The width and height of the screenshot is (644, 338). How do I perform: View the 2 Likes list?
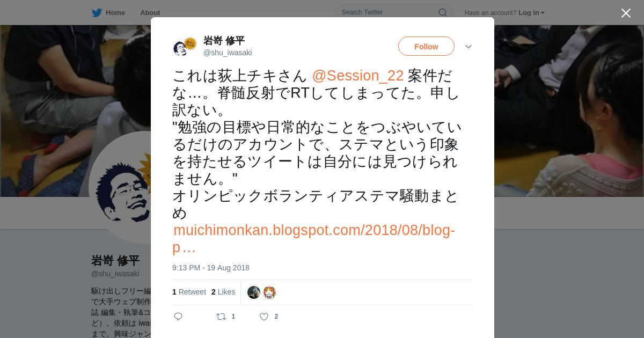point(223,292)
